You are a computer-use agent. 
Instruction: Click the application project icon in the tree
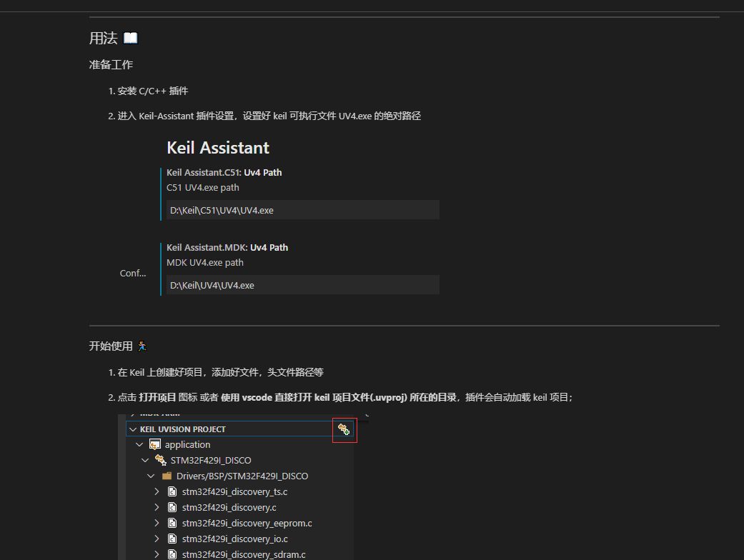[x=154, y=445]
